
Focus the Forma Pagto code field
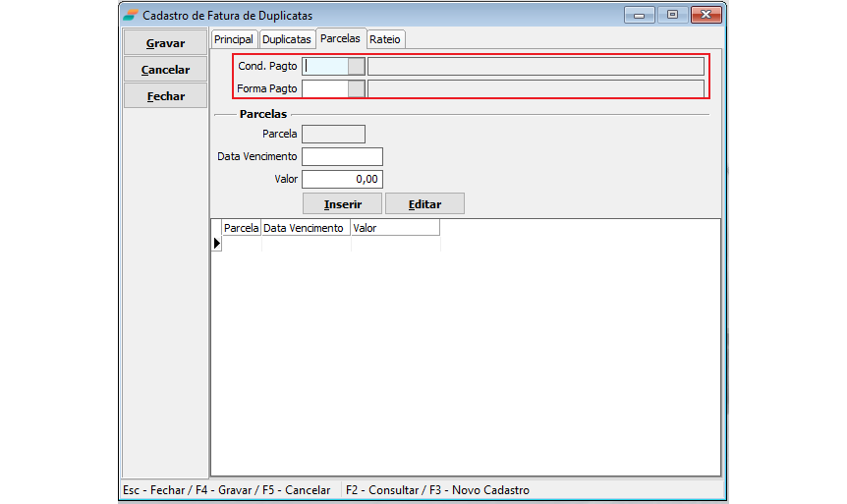point(325,88)
